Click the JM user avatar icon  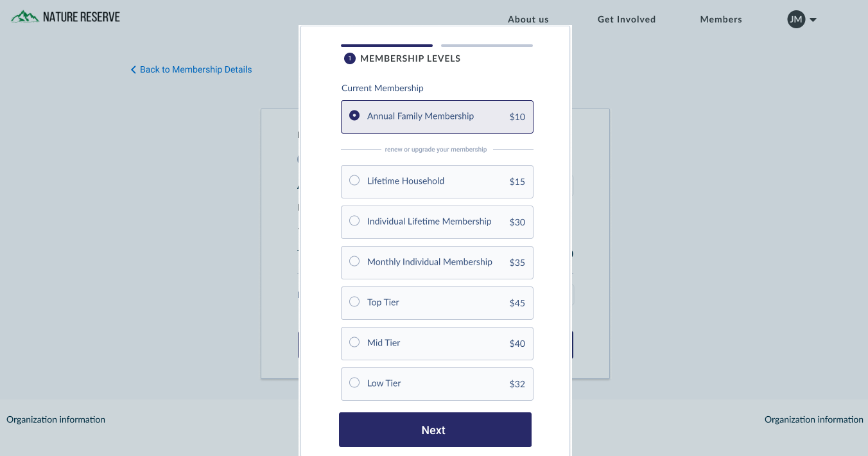796,19
